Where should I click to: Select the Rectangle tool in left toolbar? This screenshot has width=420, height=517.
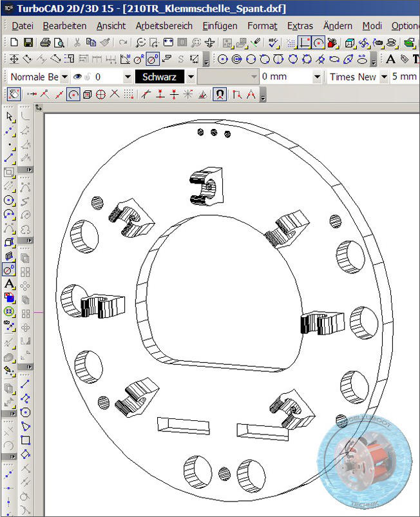[x=25, y=440]
